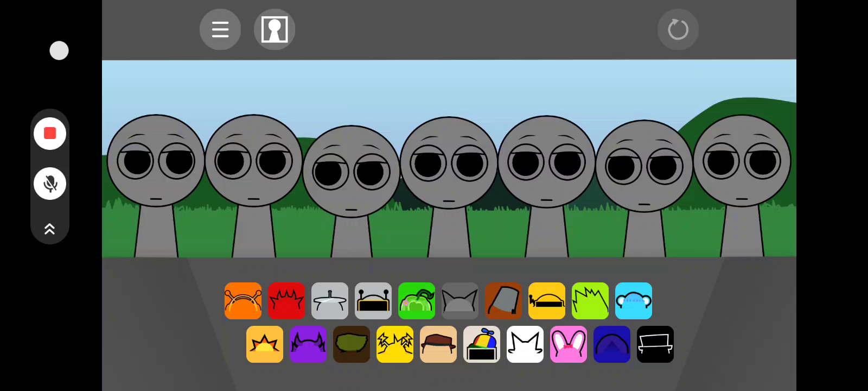Pick the cyan cloud earmuffs icon

[x=634, y=301]
